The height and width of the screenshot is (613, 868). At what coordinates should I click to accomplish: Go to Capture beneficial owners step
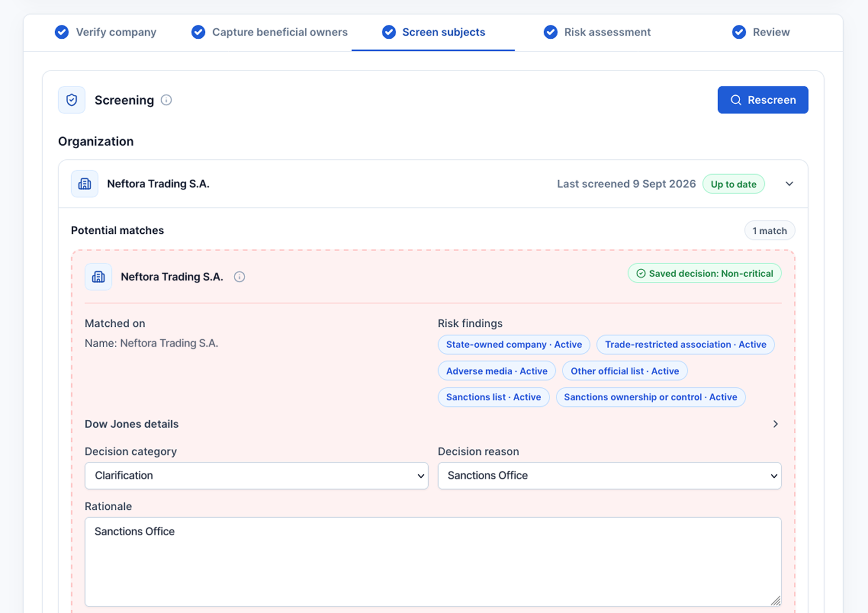(x=270, y=32)
